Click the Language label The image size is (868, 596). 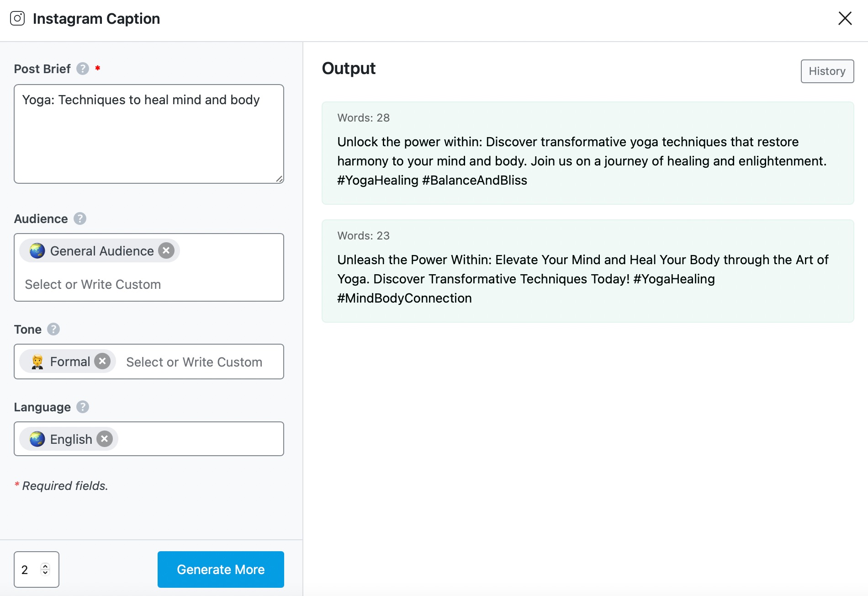coord(42,407)
